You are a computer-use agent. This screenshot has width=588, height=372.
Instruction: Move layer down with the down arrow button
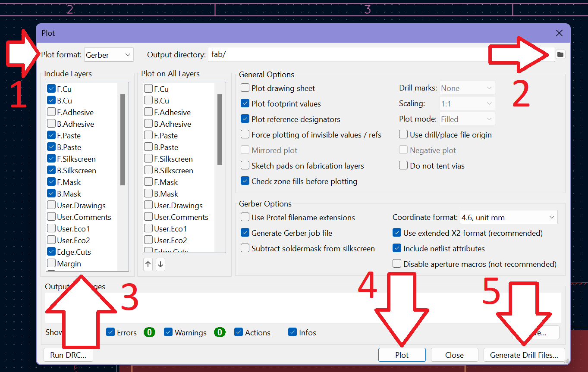(160, 264)
